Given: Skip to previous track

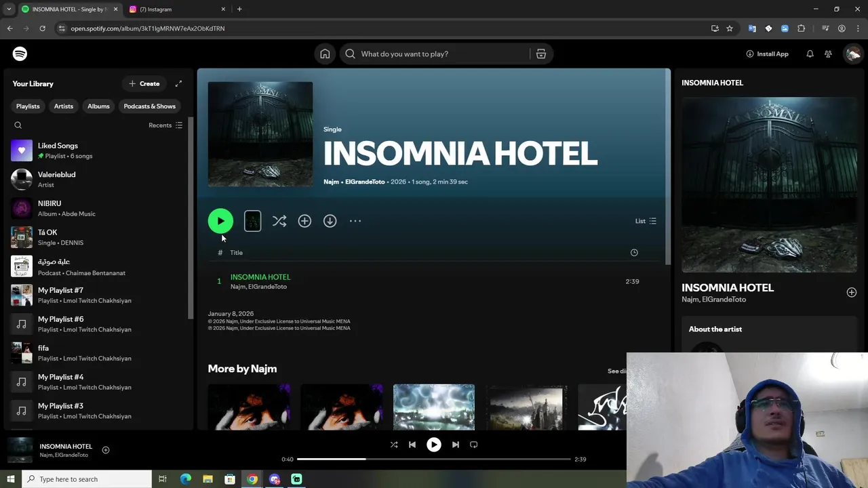Looking at the screenshot, I should click(x=412, y=445).
